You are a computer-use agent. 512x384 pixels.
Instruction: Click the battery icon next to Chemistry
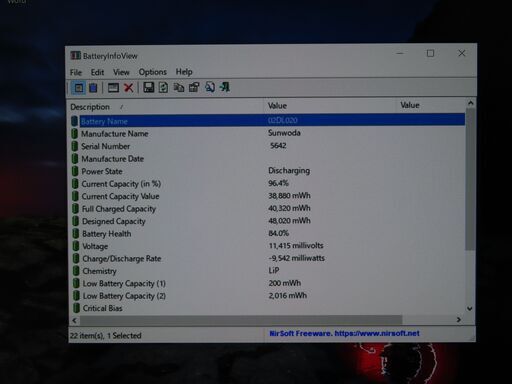click(x=76, y=271)
